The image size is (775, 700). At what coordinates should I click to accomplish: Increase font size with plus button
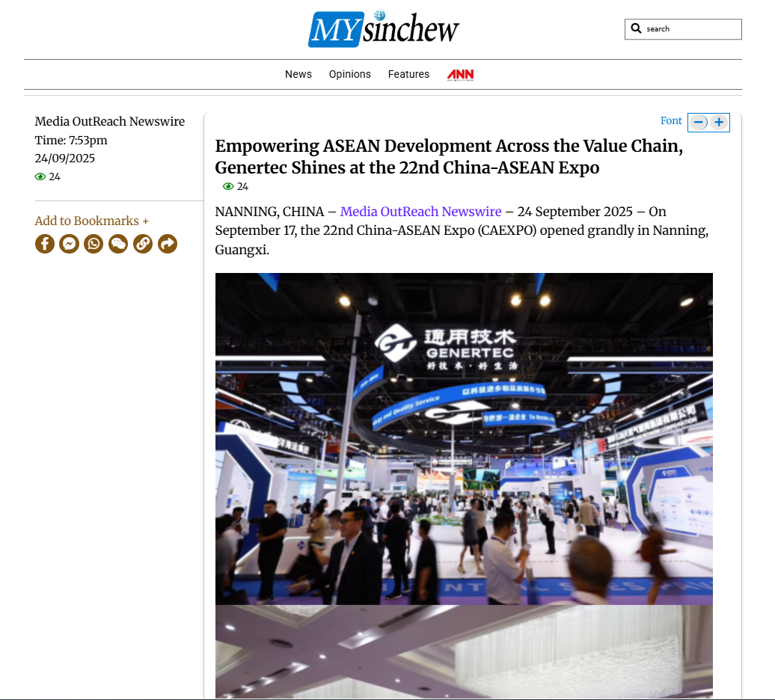tap(719, 122)
